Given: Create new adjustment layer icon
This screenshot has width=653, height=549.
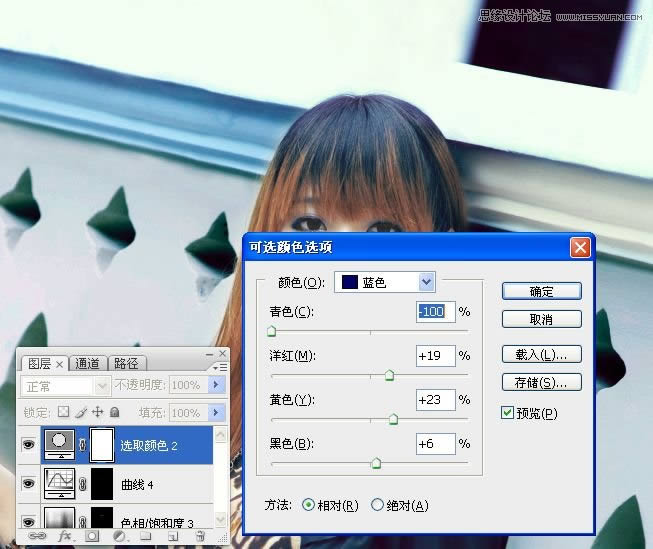Looking at the screenshot, I should [x=118, y=537].
